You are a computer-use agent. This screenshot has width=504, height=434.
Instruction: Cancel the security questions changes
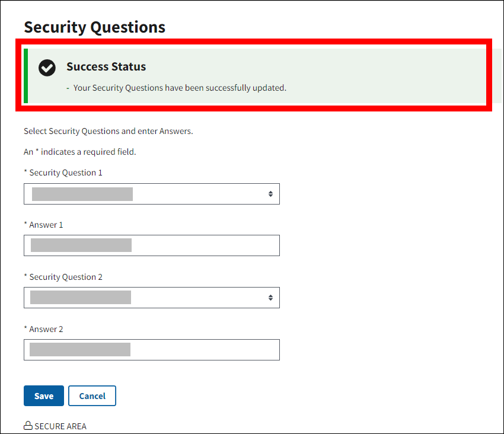pos(92,396)
